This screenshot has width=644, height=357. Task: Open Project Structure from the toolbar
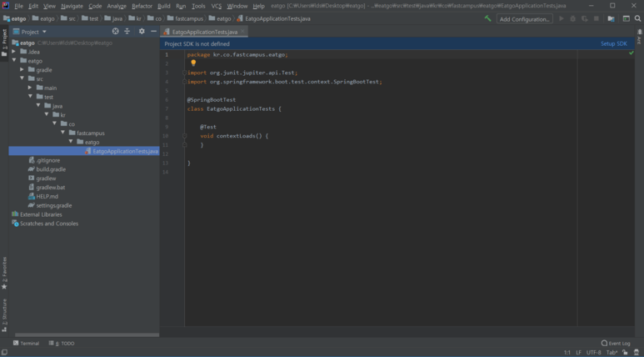(611, 18)
